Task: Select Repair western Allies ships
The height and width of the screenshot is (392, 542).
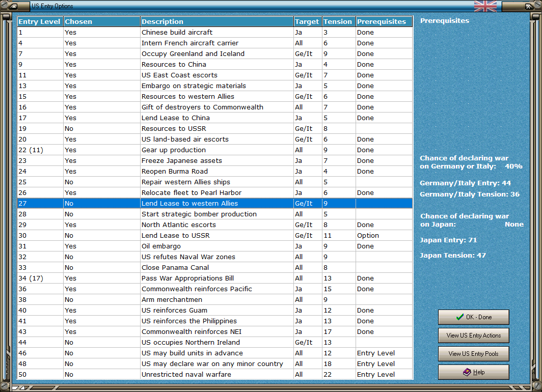Action: pyautogui.click(x=214, y=182)
